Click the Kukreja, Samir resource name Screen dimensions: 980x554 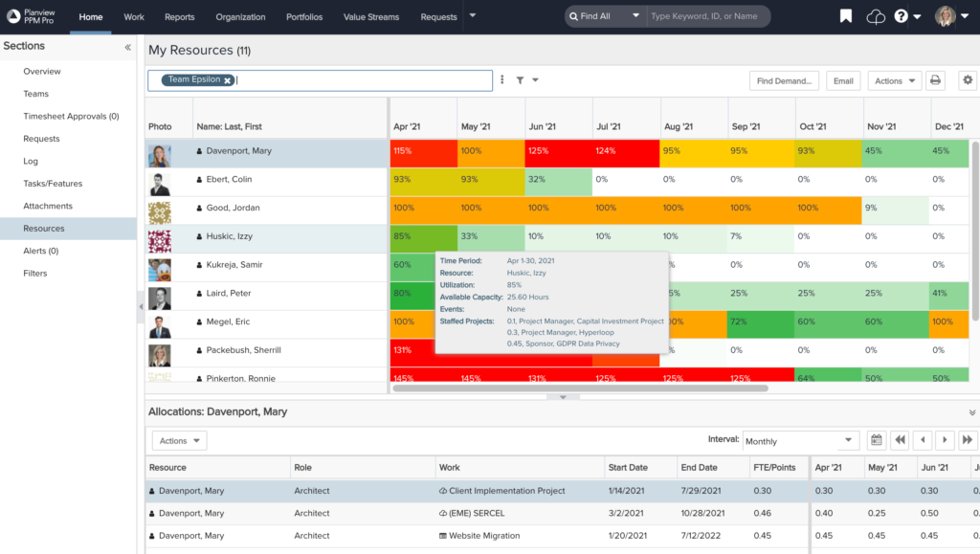pos(234,265)
